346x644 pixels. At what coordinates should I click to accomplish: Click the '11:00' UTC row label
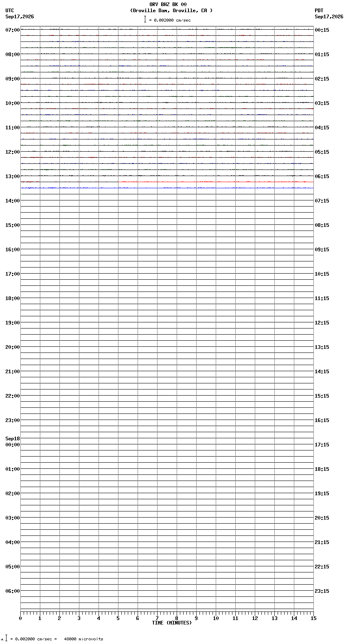tap(13, 128)
